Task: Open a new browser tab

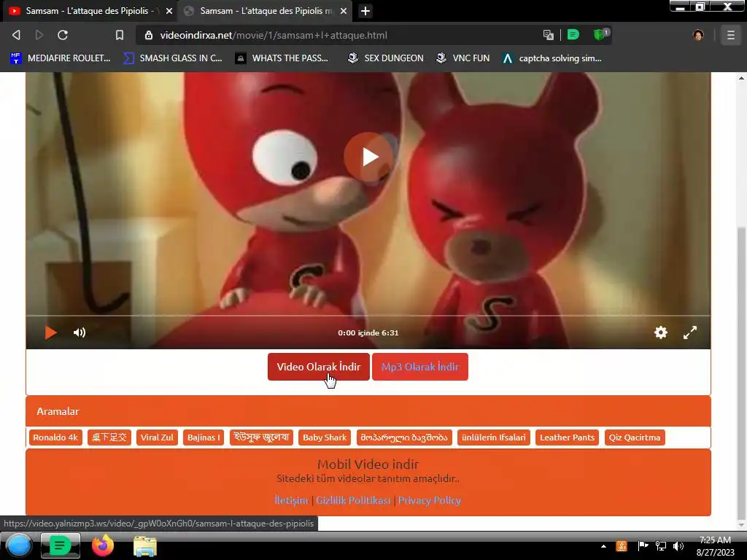Action: point(365,10)
